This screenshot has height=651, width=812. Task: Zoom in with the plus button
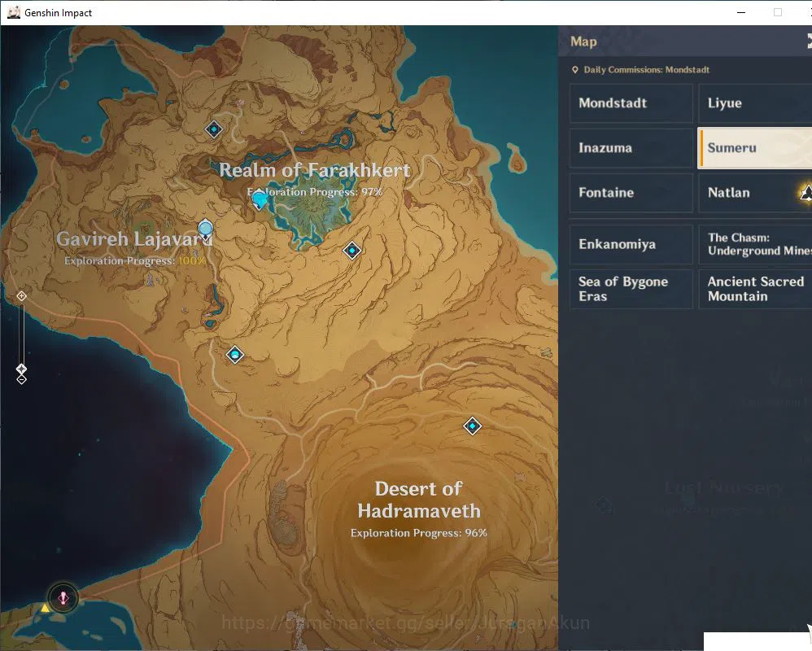click(21, 295)
